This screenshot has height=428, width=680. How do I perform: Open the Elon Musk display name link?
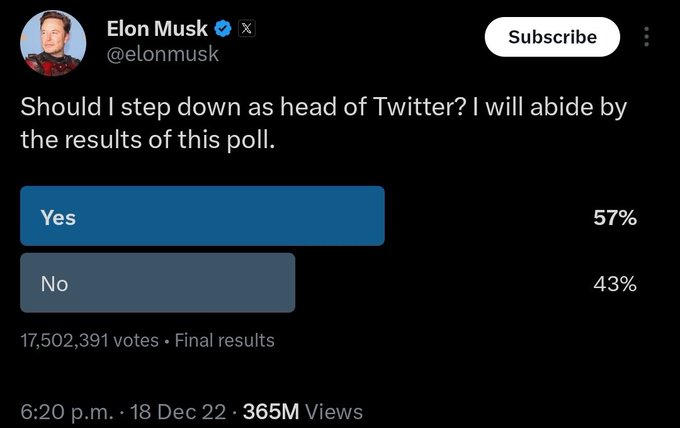point(157,29)
